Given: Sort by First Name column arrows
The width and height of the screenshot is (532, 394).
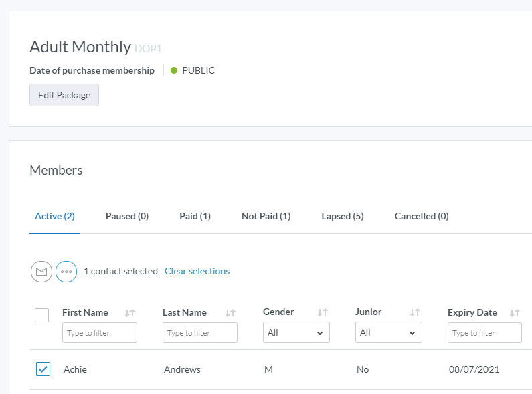Looking at the screenshot, I should point(130,313).
